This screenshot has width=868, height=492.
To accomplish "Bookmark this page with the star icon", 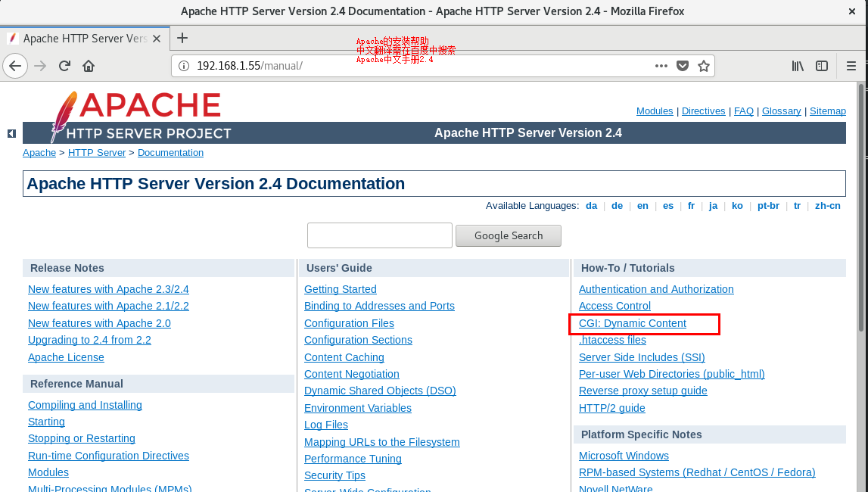I will 704,66.
